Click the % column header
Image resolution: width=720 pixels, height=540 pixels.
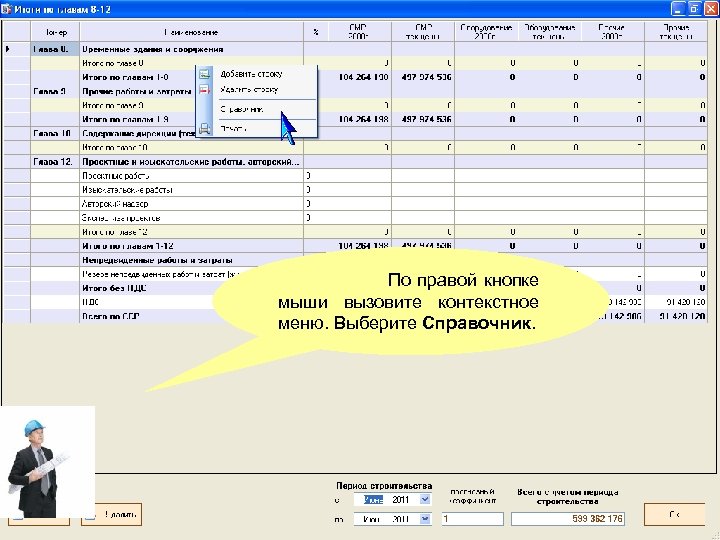[x=316, y=32]
